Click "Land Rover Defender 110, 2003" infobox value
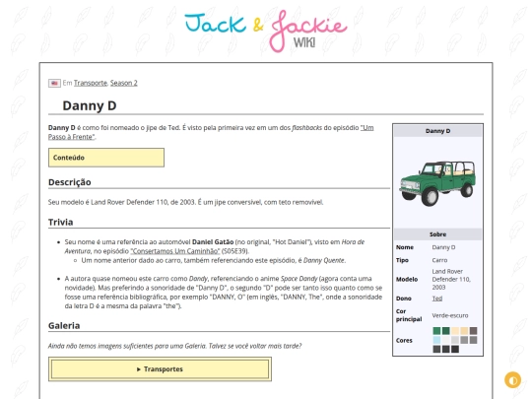 (451, 279)
